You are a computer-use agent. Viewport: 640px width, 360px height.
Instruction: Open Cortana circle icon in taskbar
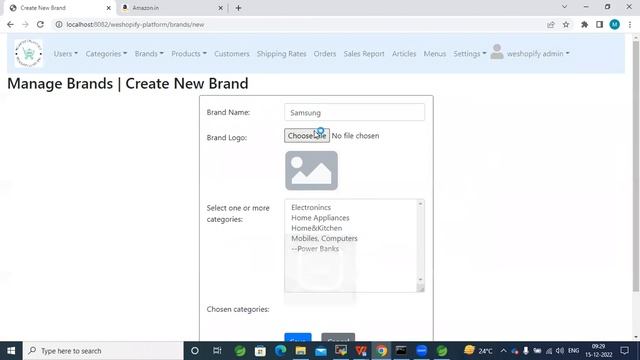(x=195, y=351)
